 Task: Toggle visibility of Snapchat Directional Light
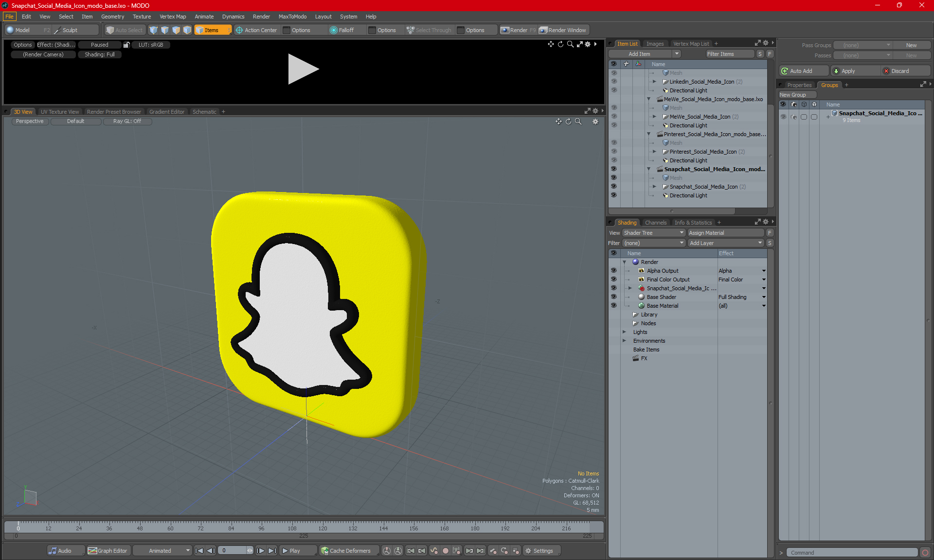[x=613, y=195]
